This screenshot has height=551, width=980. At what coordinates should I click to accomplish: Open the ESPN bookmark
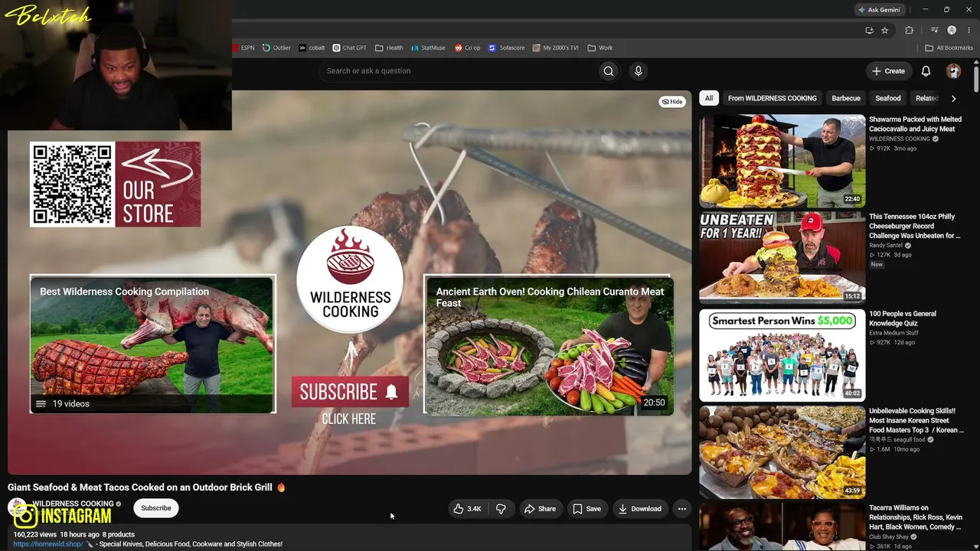tap(243, 47)
